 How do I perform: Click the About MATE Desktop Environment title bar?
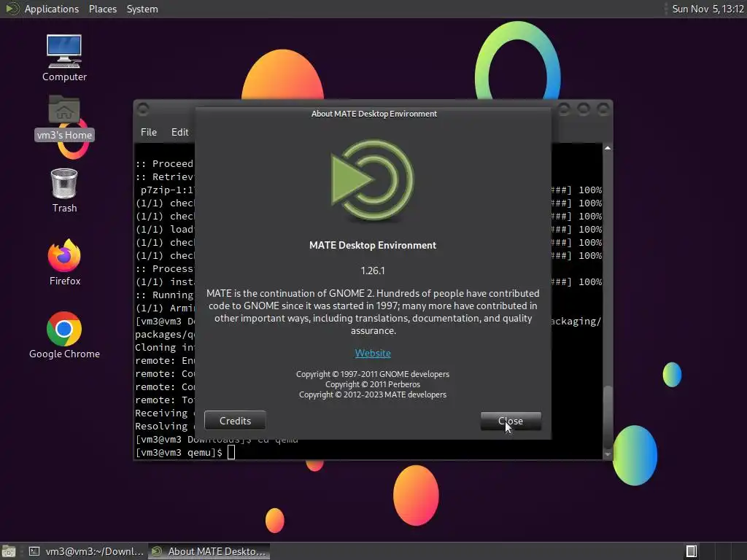click(x=373, y=114)
